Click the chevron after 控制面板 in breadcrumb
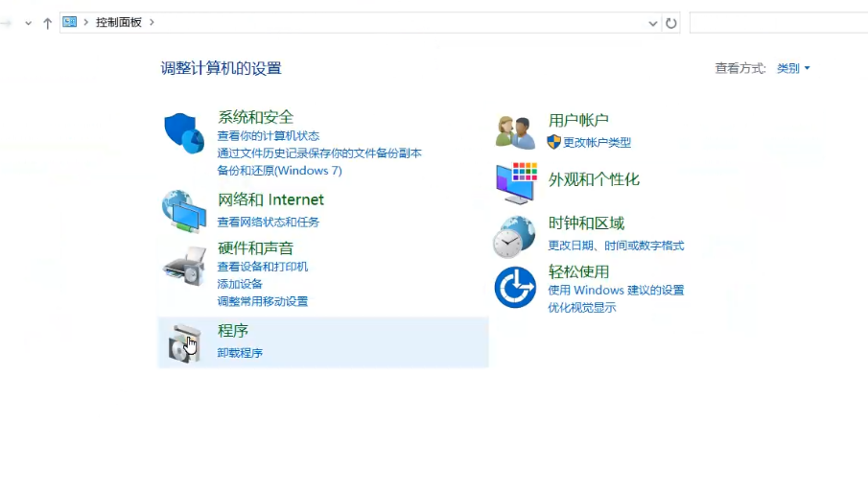868x493 pixels. click(152, 22)
